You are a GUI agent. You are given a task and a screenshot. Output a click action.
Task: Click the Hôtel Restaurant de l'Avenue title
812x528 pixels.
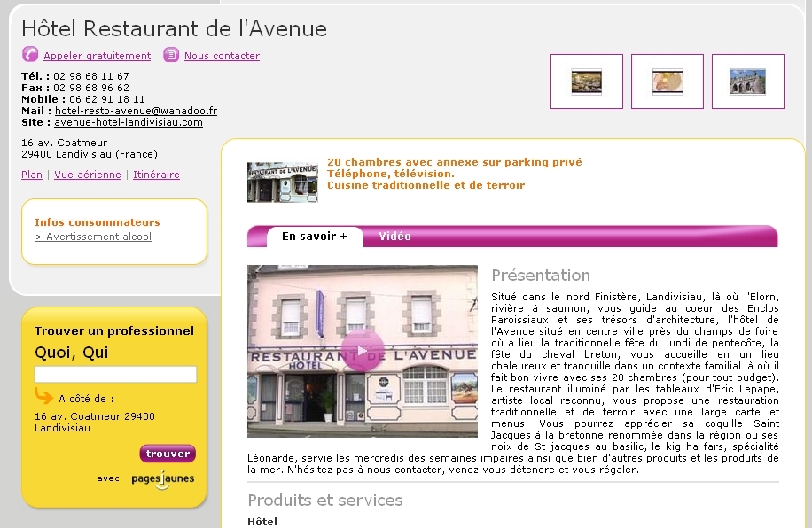pyautogui.click(x=174, y=28)
